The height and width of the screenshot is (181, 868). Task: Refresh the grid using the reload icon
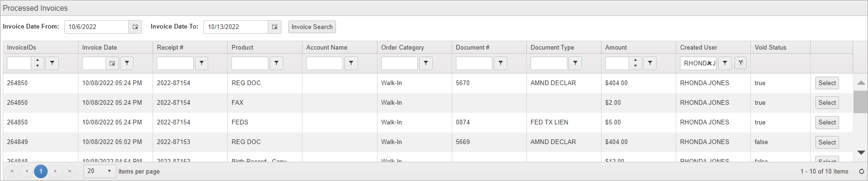[861, 172]
